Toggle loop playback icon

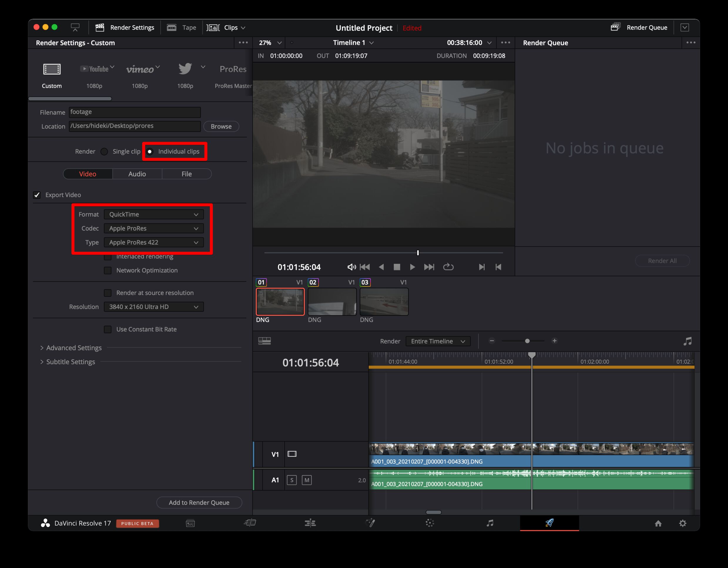pyautogui.click(x=448, y=267)
